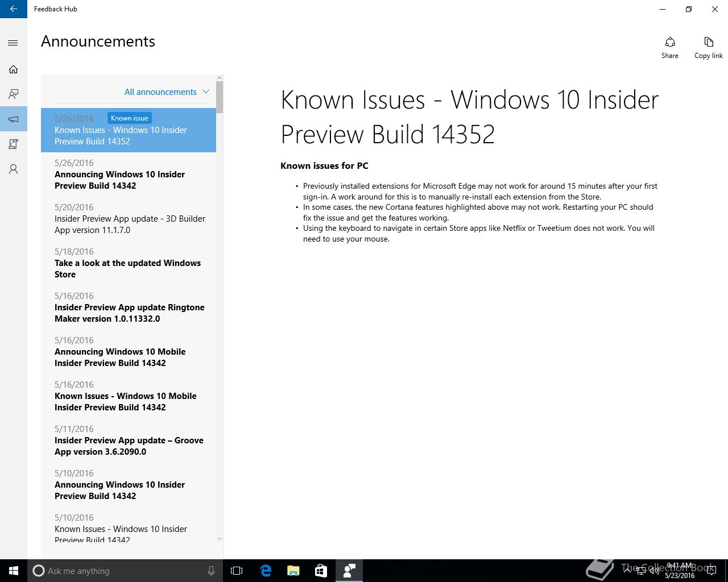Click the announcement list scrollbar thumb
This screenshot has width=728, height=582.
point(220,97)
